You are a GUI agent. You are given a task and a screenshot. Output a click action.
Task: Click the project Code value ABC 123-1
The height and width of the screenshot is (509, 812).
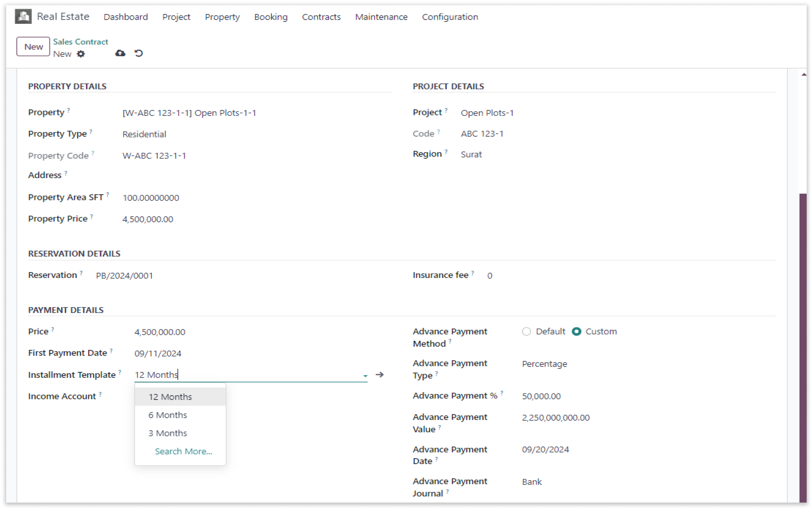coord(482,134)
